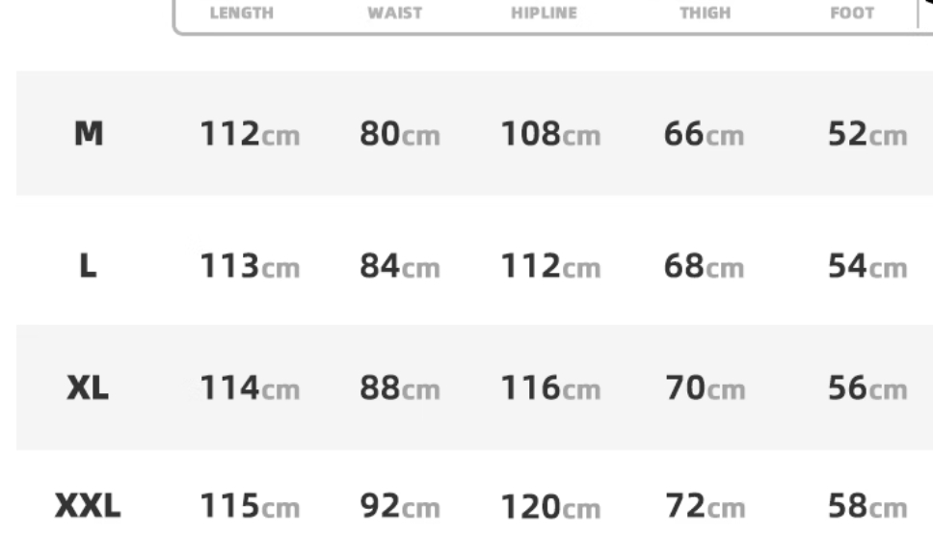Click the 116cm hipline value
The image size is (933, 560).
[x=551, y=388]
